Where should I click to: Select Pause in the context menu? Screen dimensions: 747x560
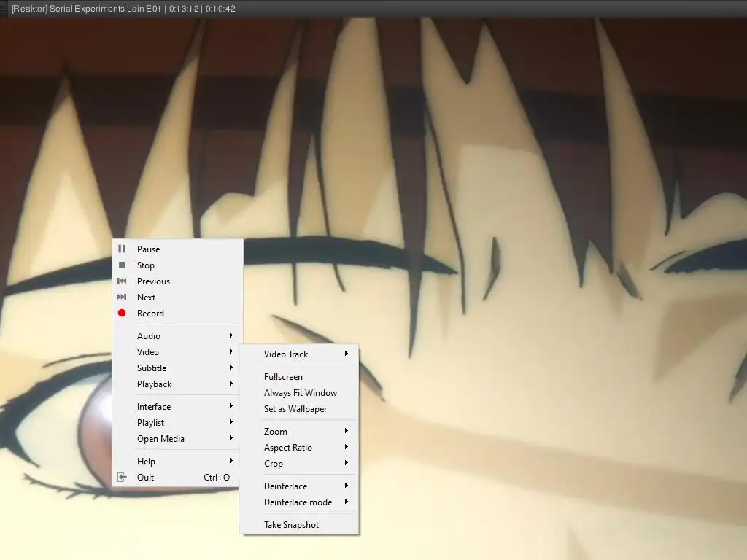click(x=178, y=249)
